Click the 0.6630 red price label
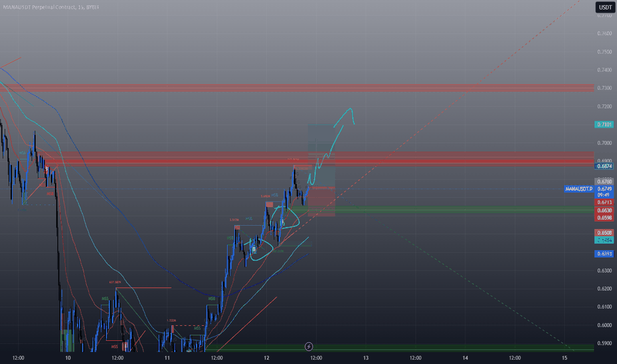Viewport: 617px width, 364px height. point(604,210)
